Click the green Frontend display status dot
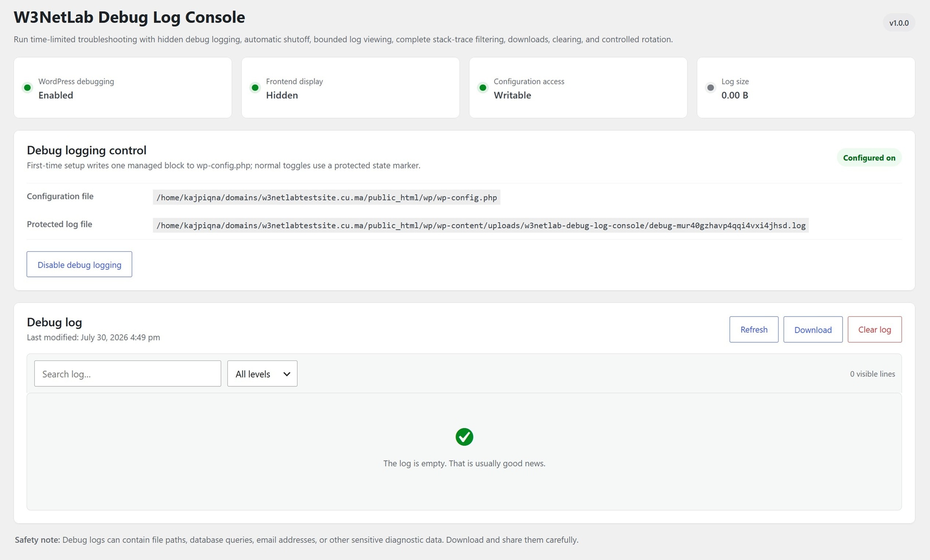 pos(255,87)
